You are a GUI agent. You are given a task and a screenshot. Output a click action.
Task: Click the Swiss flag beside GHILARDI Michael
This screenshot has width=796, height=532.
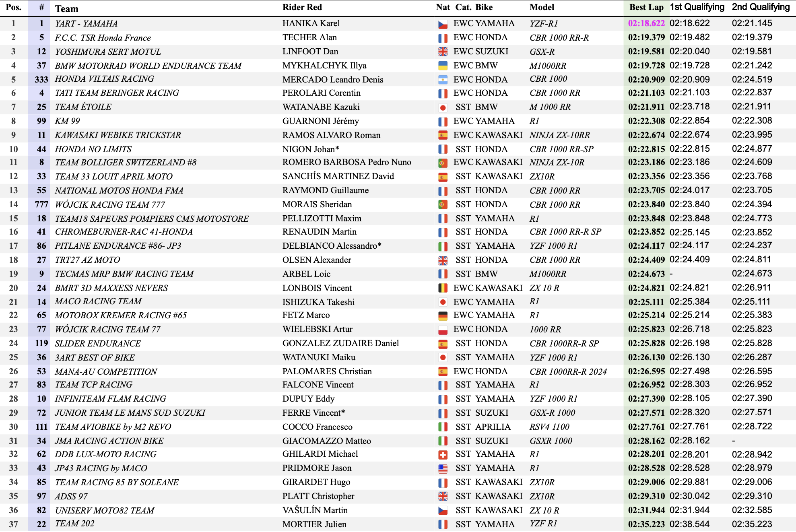pyautogui.click(x=443, y=455)
